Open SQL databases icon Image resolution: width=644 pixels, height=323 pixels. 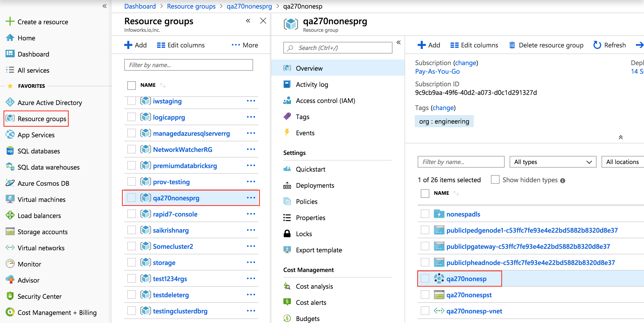click(x=10, y=151)
